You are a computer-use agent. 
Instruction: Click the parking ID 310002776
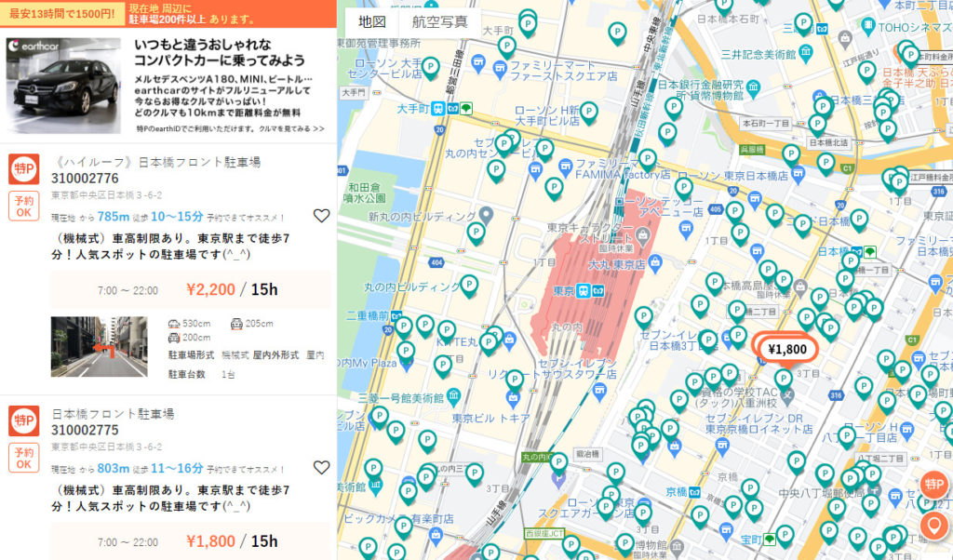(x=85, y=179)
